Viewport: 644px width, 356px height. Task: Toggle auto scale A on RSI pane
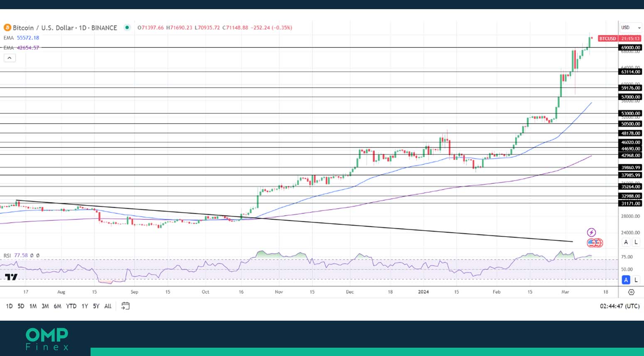click(x=626, y=280)
